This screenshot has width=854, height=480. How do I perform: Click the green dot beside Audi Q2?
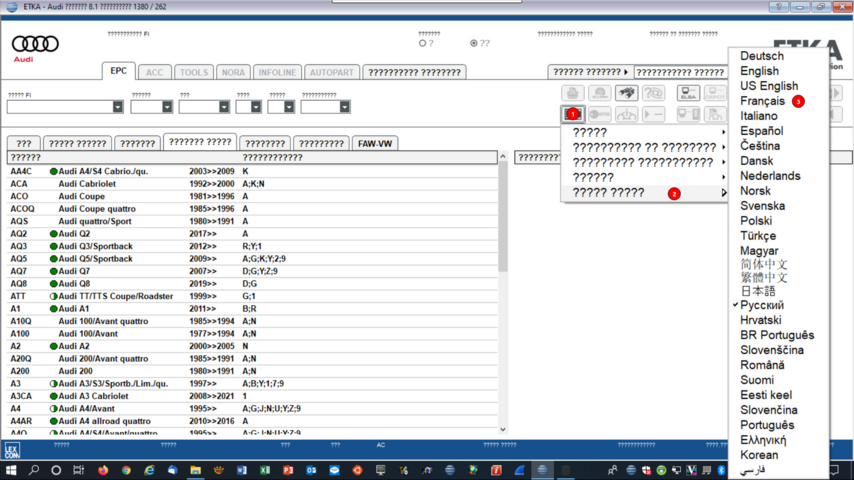tap(53, 234)
